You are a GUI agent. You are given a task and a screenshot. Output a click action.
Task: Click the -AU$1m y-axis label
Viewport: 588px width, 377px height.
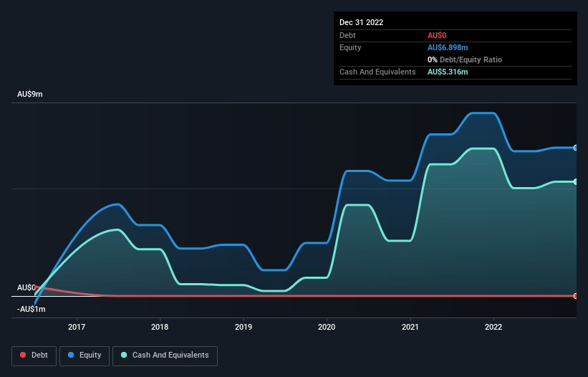tap(31, 309)
